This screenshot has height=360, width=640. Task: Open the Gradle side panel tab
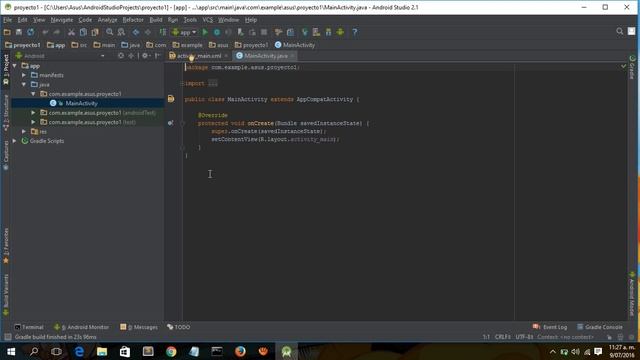(x=632, y=67)
